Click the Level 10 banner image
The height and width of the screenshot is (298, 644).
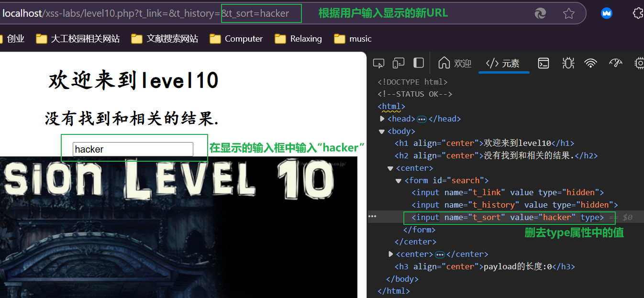click(x=178, y=227)
